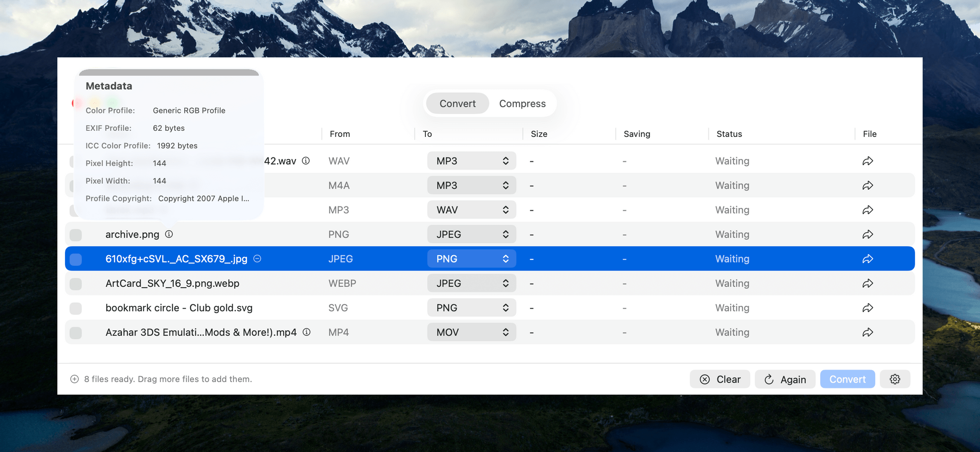Select the checkbox for Azahar 3DS mp4
Image resolution: width=980 pixels, height=452 pixels.
coord(76,332)
